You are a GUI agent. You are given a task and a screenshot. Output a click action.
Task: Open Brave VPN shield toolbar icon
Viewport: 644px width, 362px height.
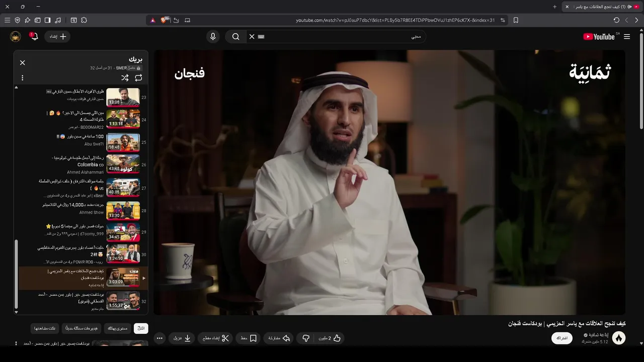pyautogui.click(x=18, y=20)
